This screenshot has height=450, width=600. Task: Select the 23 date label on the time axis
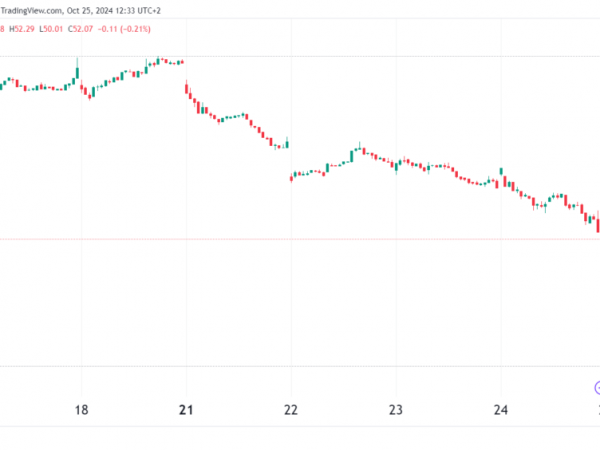click(x=396, y=409)
